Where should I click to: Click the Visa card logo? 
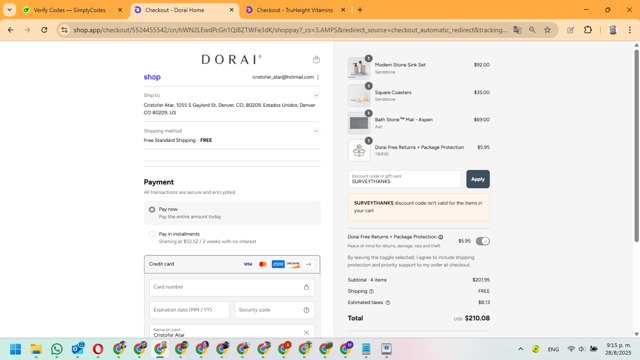pyautogui.click(x=248, y=264)
